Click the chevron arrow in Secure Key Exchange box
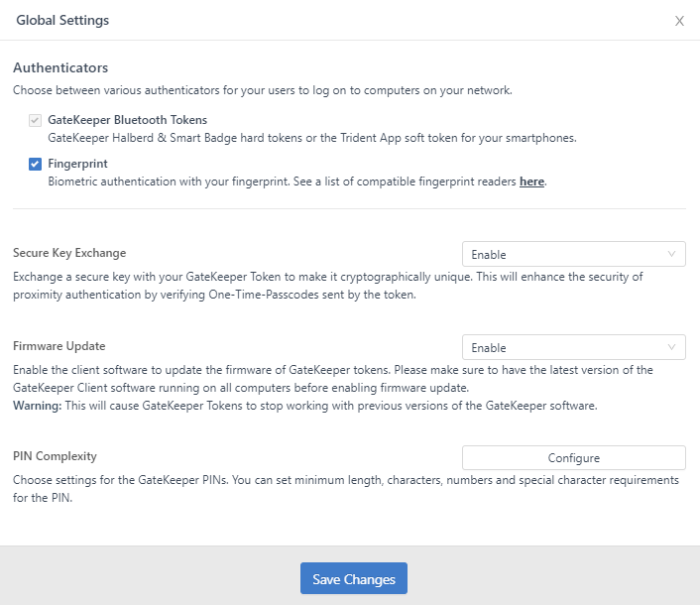Image resolution: width=700 pixels, height=605 pixels. click(x=672, y=254)
